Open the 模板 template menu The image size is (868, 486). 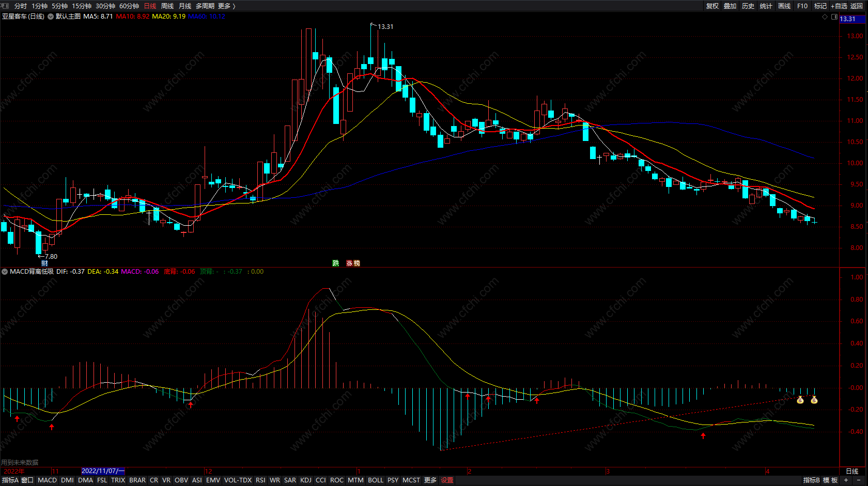pos(830,480)
